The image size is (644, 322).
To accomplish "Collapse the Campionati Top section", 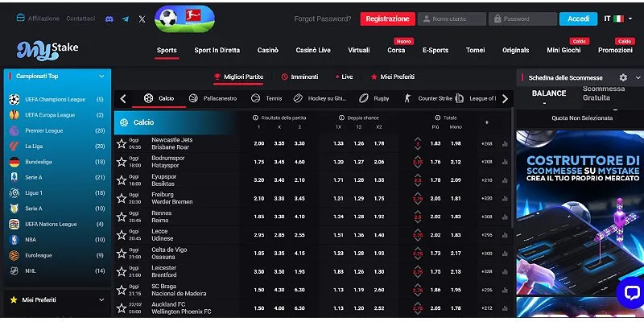I will point(101,76).
